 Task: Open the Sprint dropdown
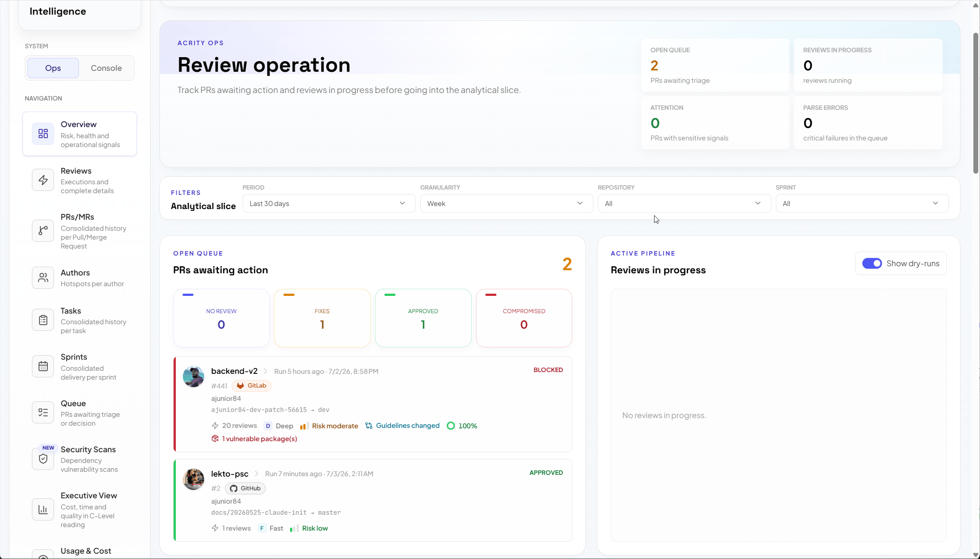[862, 203]
